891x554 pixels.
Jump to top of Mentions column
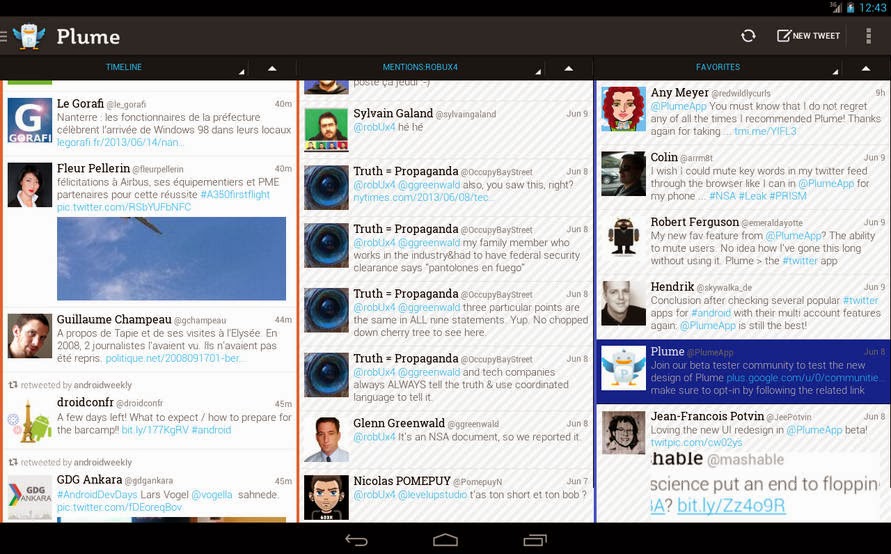pos(569,68)
